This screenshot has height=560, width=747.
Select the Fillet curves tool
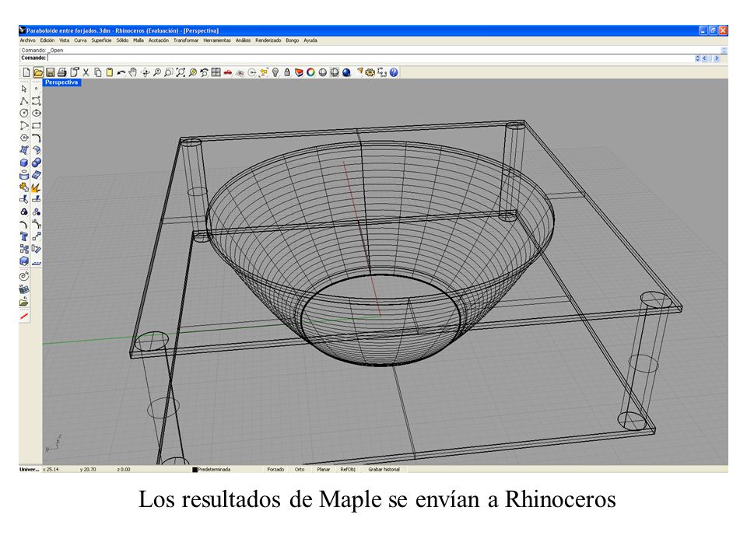click(37, 138)
